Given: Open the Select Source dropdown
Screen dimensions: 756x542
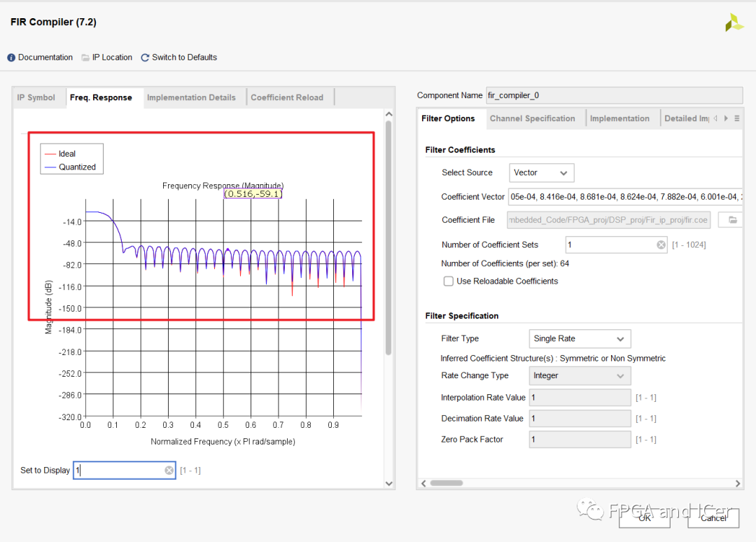Looking at the screenshot, I should point(541,173).
